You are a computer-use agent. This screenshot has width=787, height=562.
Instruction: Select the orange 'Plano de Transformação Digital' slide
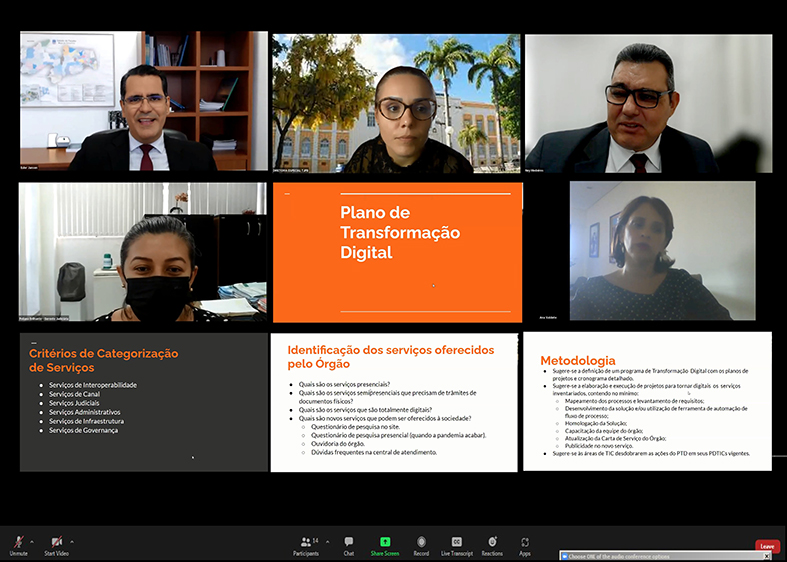coord(398,252)
